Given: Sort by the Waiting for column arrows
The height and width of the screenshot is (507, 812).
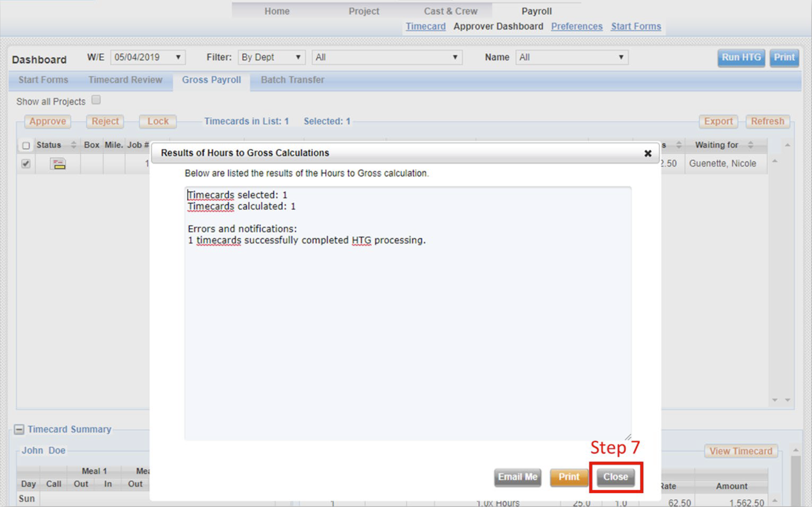Looking at the screenshot, I should coord(750,145).
